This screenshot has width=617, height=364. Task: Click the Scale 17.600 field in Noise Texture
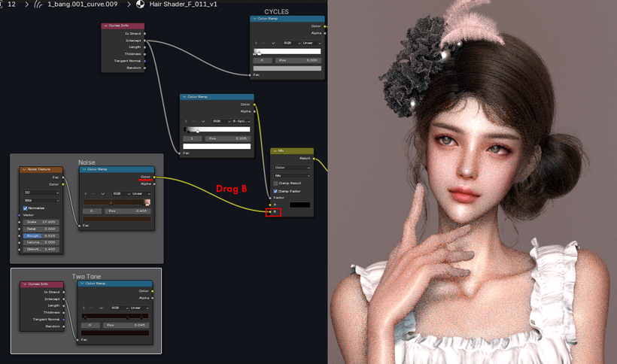(x=41, y=222)
